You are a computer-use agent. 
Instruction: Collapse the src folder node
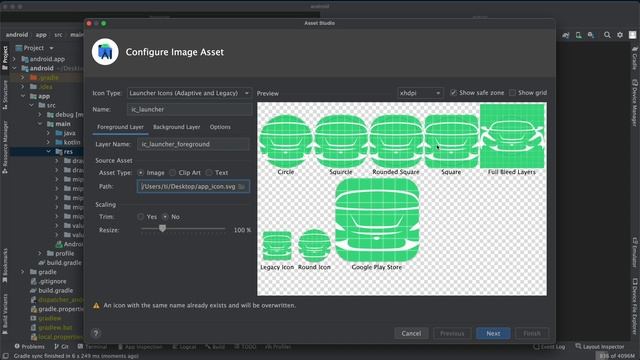pyautogui.click(x=32, y=105)
